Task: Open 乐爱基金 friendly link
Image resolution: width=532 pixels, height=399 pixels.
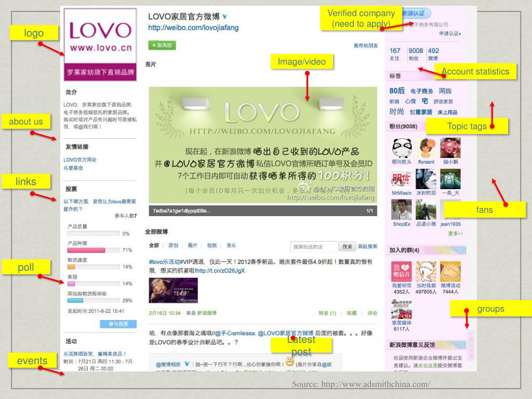Action: point(73,168)
